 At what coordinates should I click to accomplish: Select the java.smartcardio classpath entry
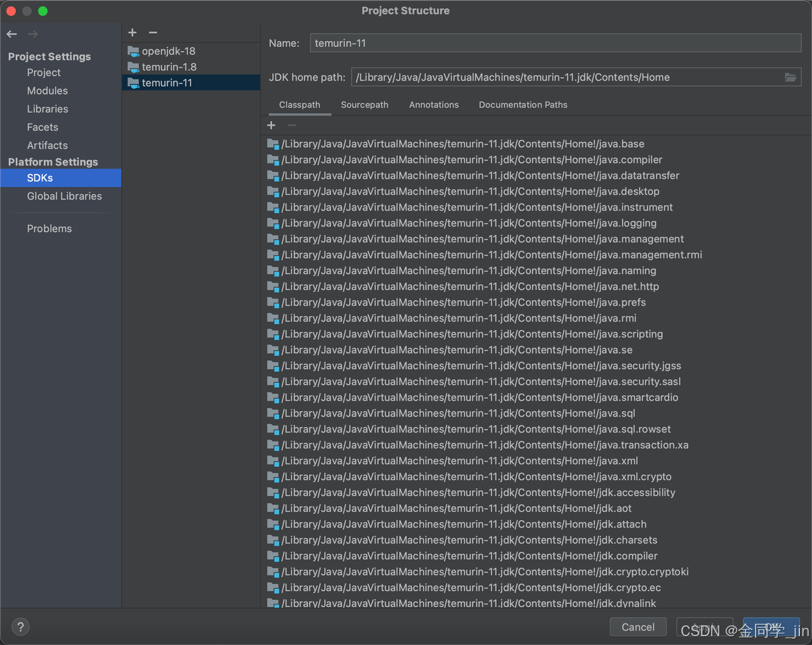(x=480, y=398)
